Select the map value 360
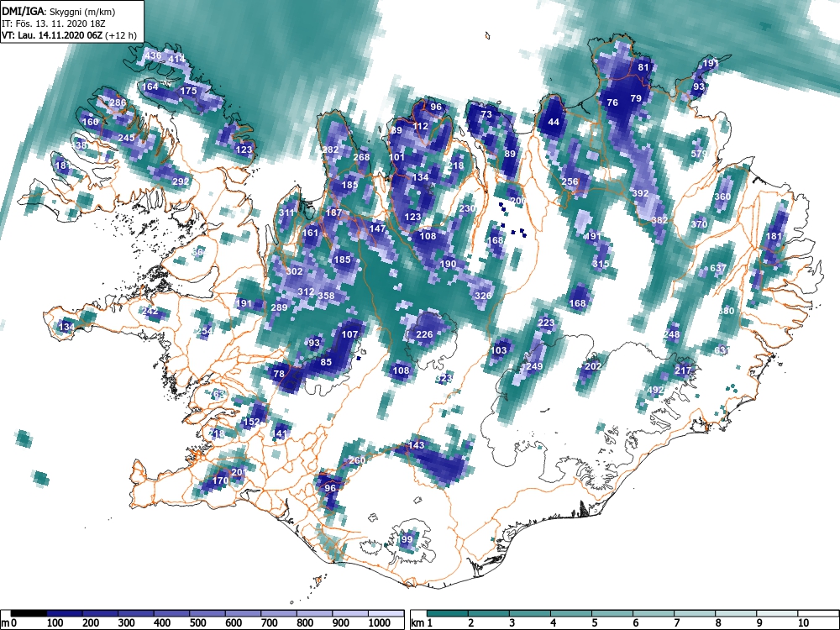Viewport: 840px width, 630px height. click(722, 197)
